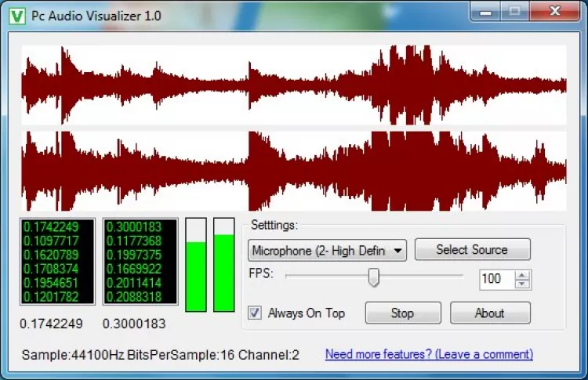Select value 0.2088318 in right list
Image resolution: width=588 pixels, height=380 pixels.
click(134, 297)
